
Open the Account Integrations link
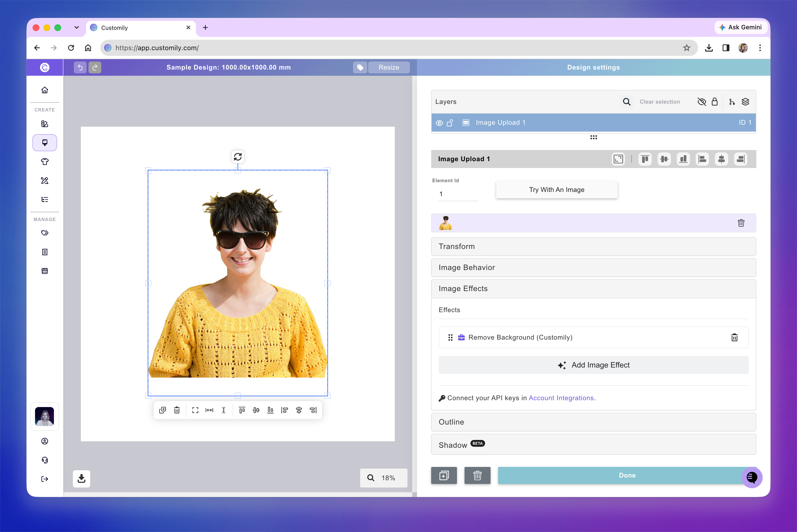coord(561,398)
